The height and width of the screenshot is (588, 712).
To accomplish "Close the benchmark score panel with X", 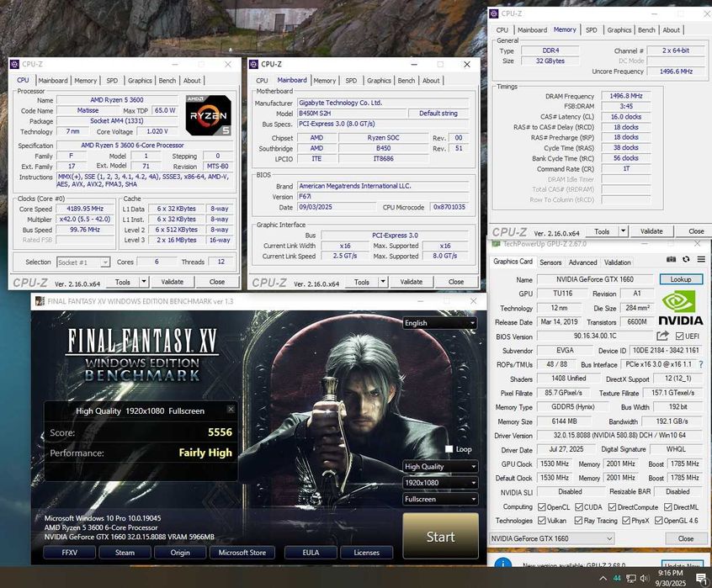I will pyautogui.click(x=231, y=410).
